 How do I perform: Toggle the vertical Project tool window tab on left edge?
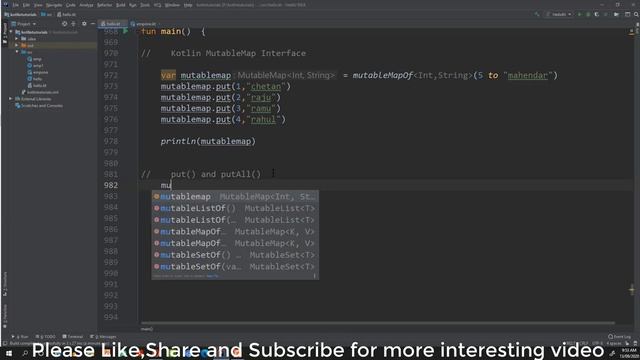[5, 32]
